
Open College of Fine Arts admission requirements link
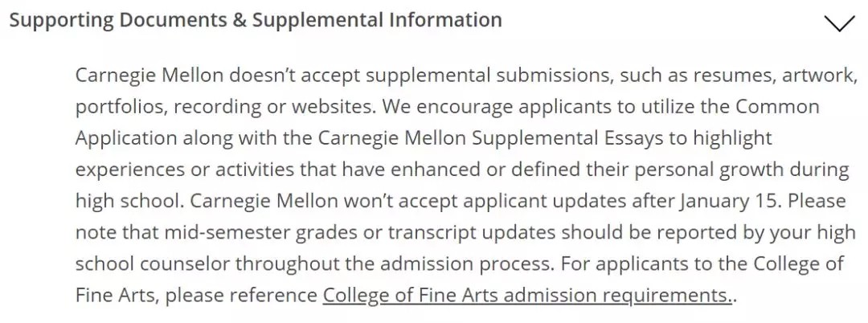coord(527,296)
